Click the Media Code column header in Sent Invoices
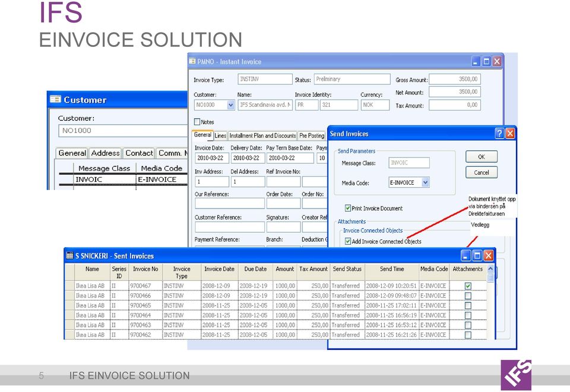The height and width of the screenshot is (392, 570). point(434,272)
